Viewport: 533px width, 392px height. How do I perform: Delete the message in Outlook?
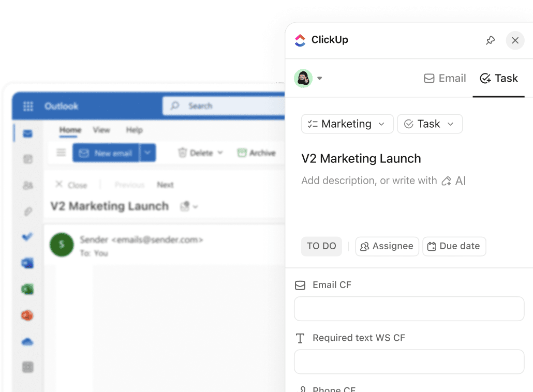[x=196, y=153]
